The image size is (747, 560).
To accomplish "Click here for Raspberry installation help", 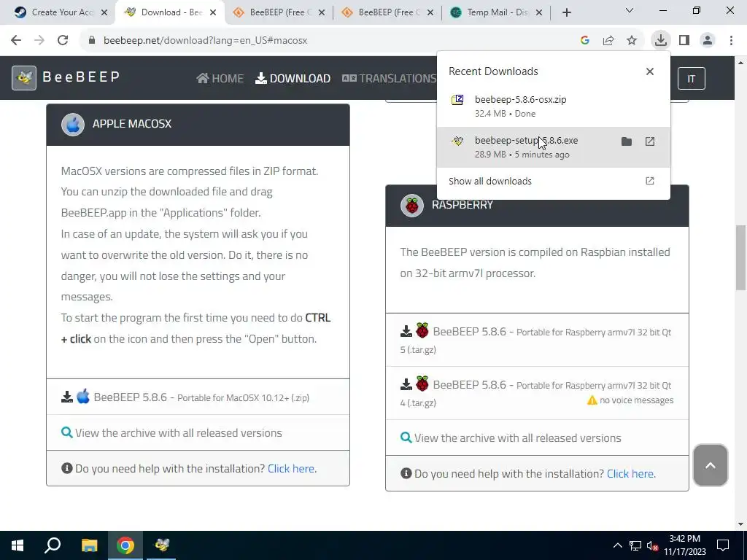I will click(630, 474).
